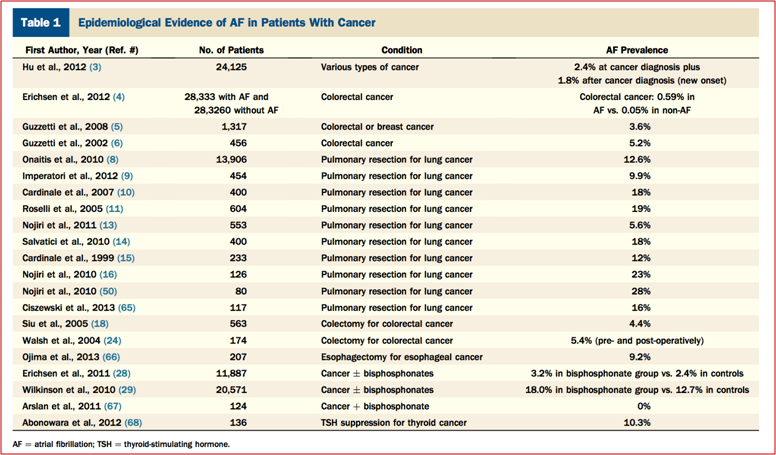Click the blue "Table 1" label
This screenshot has height=455, width=776.
click(35, 21)
